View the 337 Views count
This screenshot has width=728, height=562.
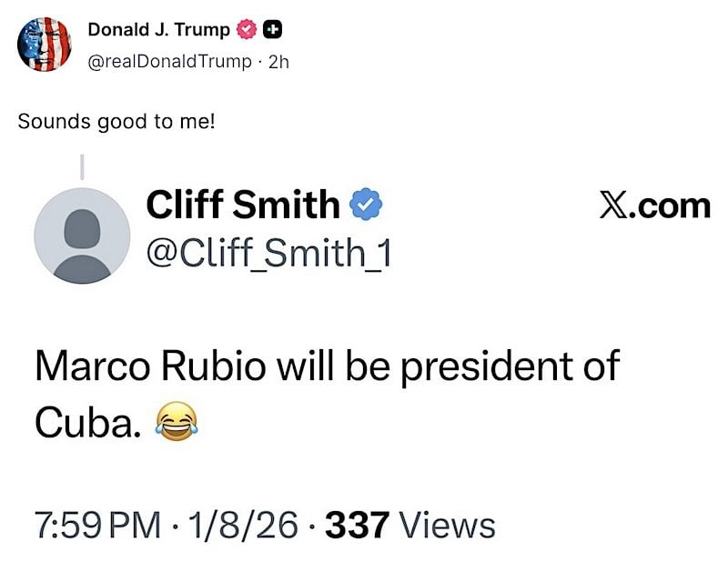pos(409,526)
